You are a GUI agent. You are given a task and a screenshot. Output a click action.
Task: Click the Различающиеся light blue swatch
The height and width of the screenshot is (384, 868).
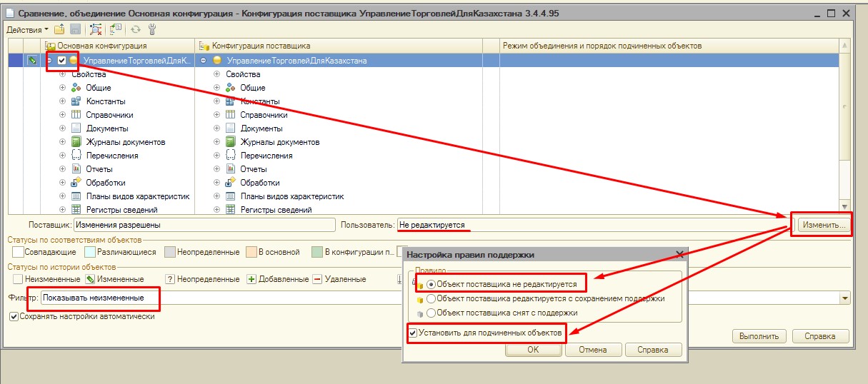pos(89,252)
